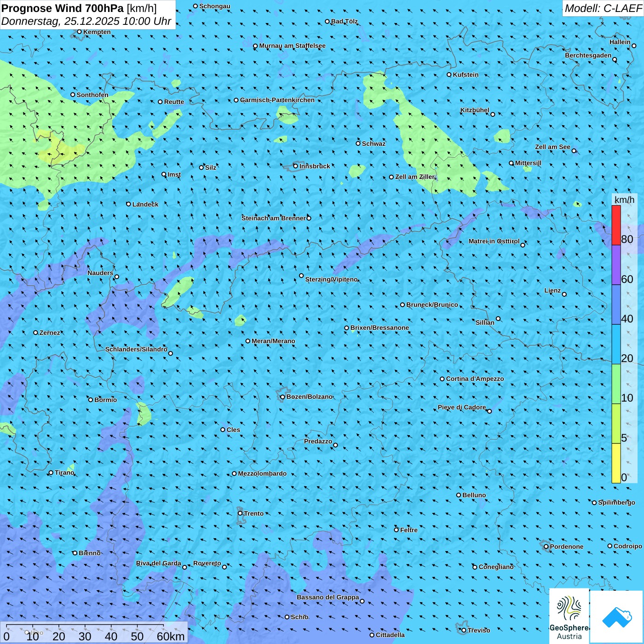644x644 pixels.
Task: Select Cortina d'Ampezzo label
Action: [475, 379]
